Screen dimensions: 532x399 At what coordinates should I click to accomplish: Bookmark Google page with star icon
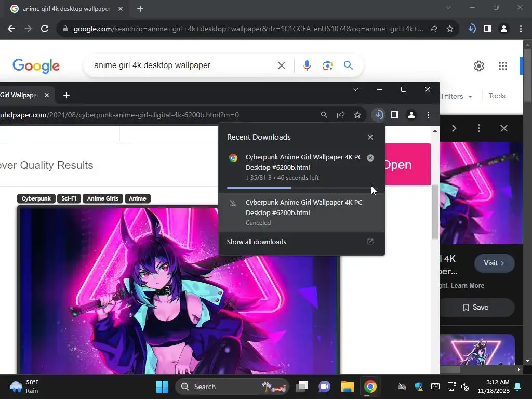(449, 29)
